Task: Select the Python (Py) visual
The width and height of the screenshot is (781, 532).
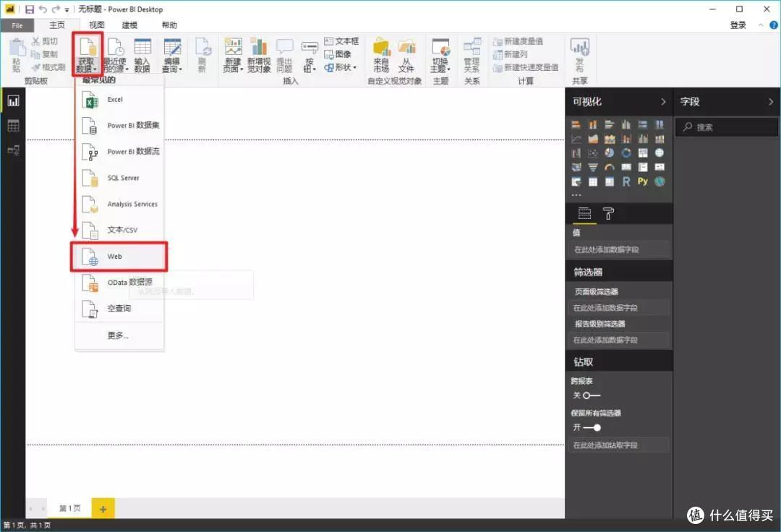Action: [x=643, y=181]
